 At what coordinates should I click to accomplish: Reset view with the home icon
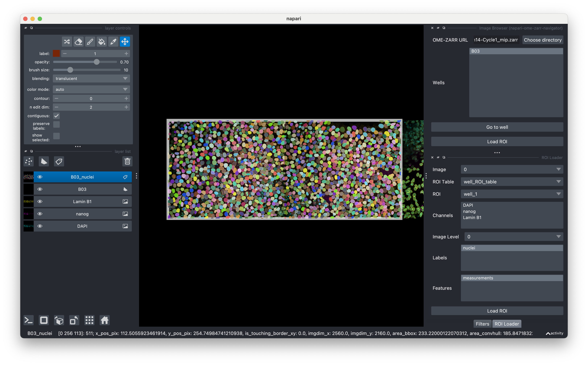click(105, 320)
